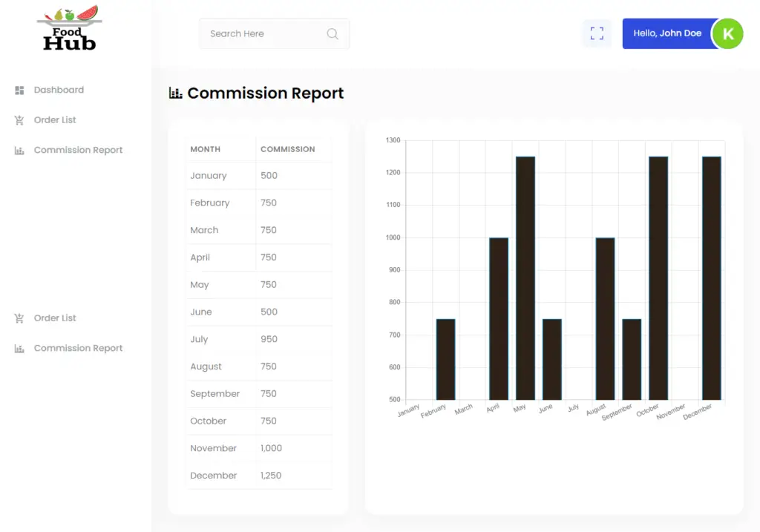760x532 pixels.
Task: Click cart icon beside second Order List
Action: pos(20,318)
